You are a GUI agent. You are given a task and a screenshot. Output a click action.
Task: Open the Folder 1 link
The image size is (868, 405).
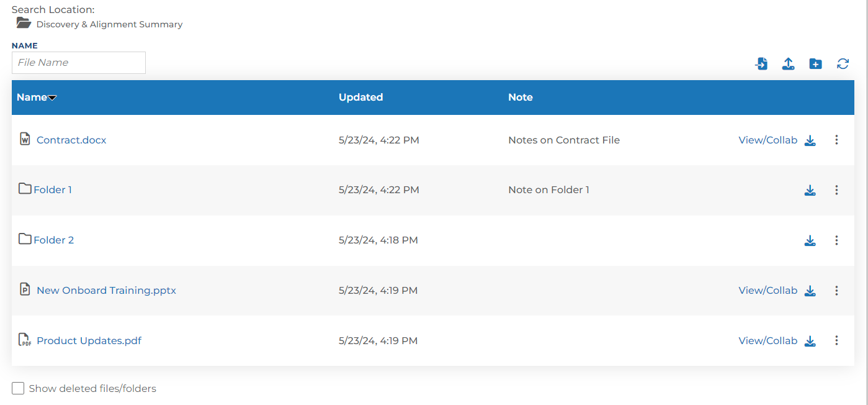53,190
